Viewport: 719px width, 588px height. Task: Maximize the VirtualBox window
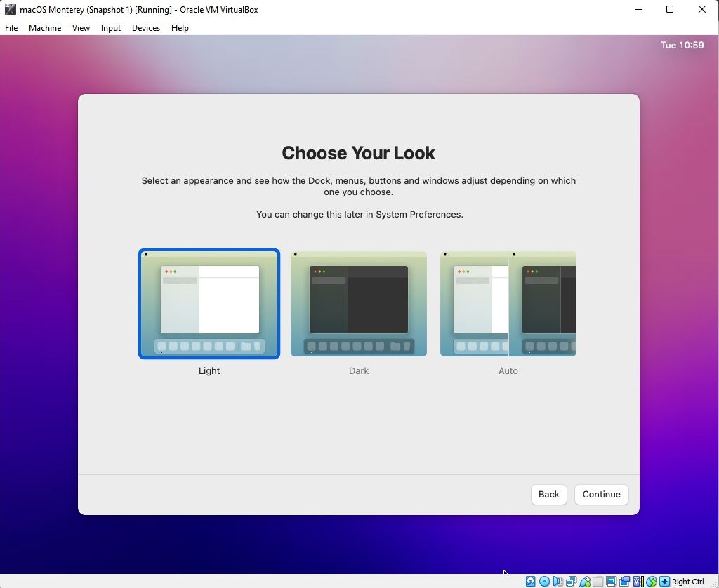pos(670,9)
